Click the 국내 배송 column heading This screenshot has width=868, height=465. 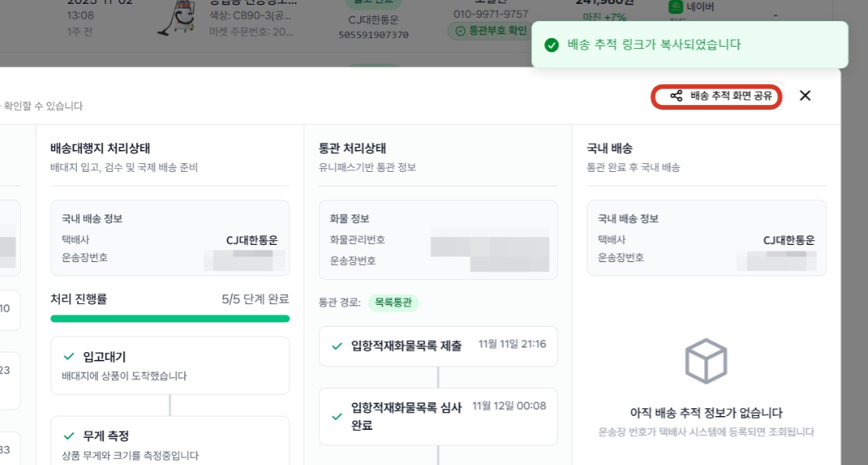point(610,149)
